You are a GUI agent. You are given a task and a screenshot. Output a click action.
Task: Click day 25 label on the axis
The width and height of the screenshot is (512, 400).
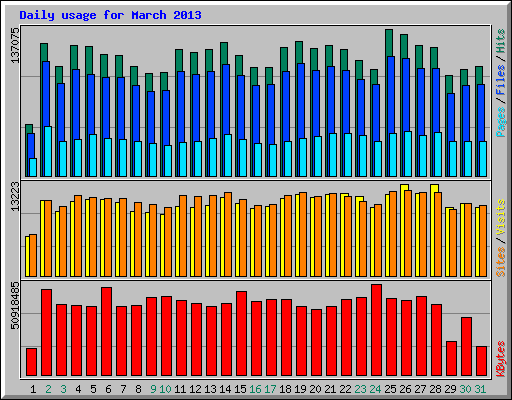[390, 389]
